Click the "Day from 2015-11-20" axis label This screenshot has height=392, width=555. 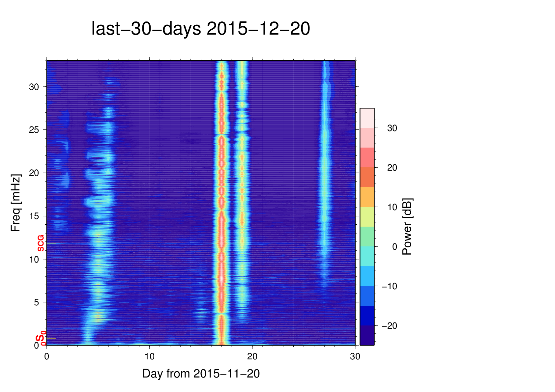coord(201,374)
